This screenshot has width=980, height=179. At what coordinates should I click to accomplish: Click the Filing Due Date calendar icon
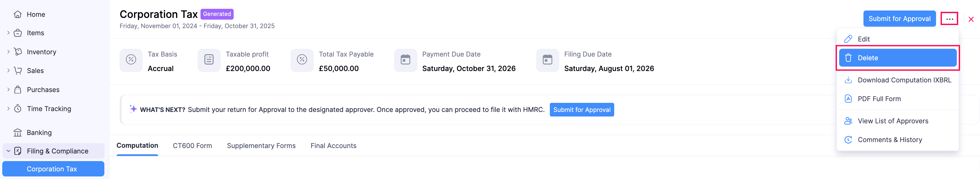(547, 60)
